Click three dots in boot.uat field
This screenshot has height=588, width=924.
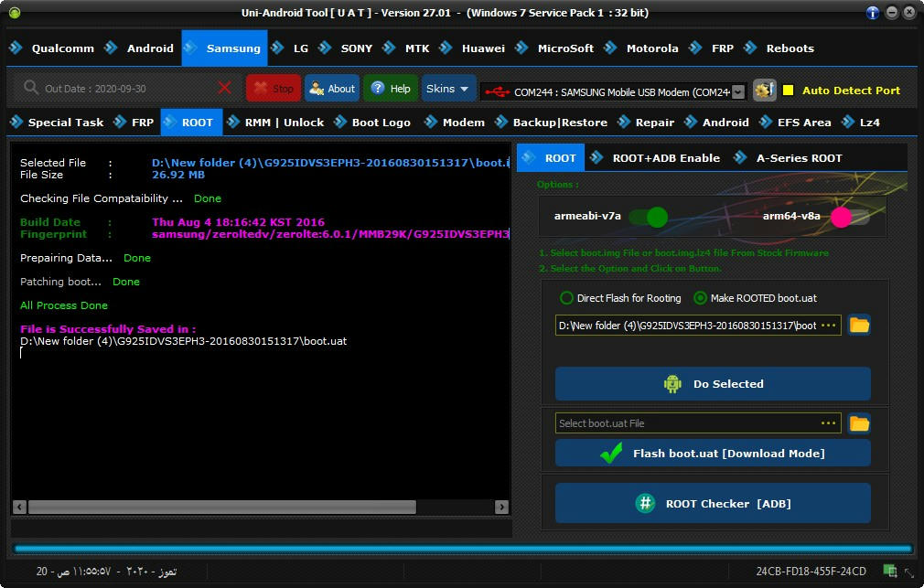point(829,423)
